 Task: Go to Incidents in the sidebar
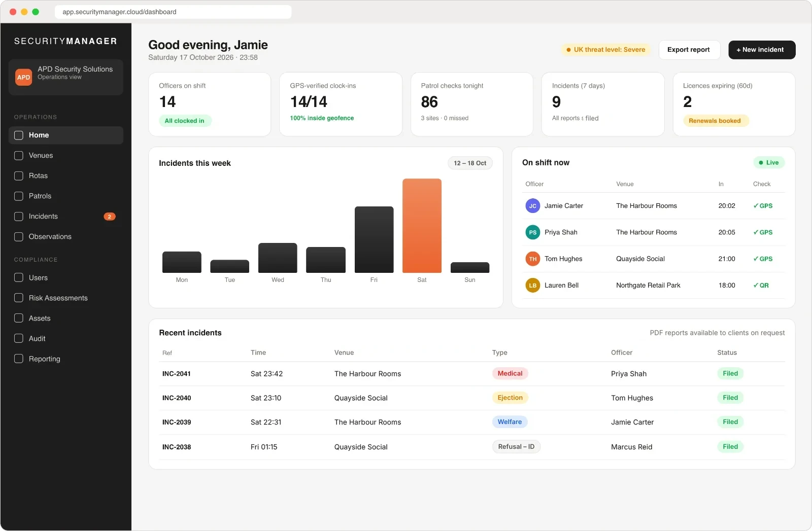pyautogui.click(x=66, y=217)
